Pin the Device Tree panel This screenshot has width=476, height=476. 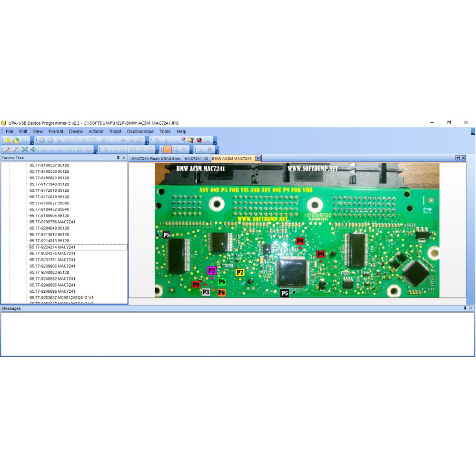click(x=118, y=158)
